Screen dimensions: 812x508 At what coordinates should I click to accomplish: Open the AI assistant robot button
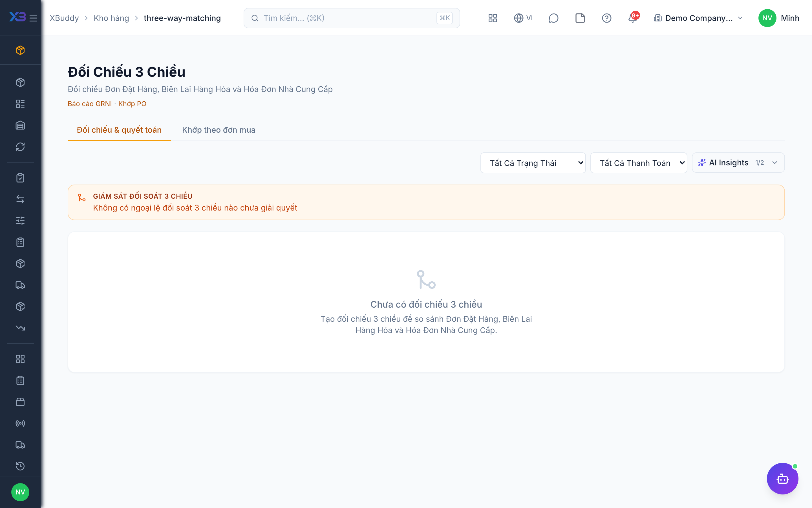782,478
